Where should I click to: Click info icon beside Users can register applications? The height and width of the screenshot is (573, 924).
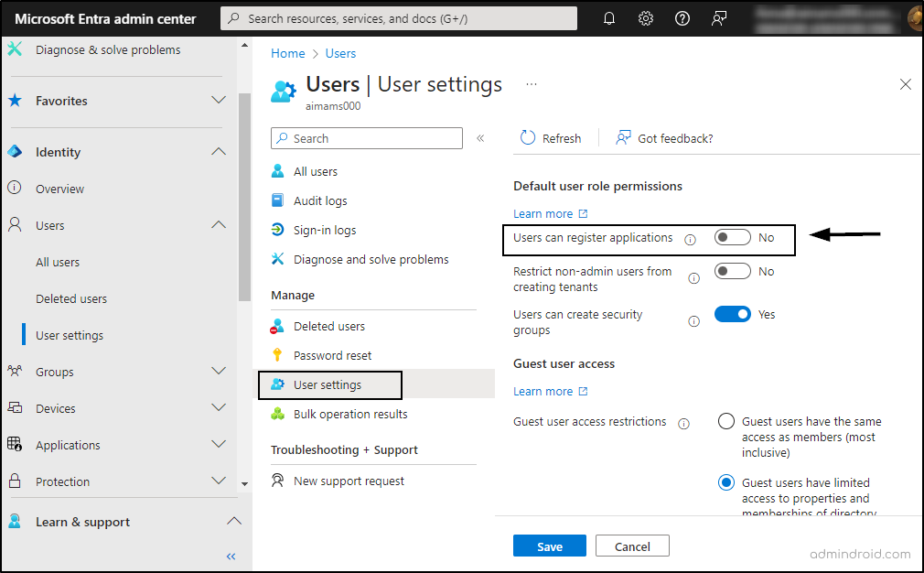(690, 239)
